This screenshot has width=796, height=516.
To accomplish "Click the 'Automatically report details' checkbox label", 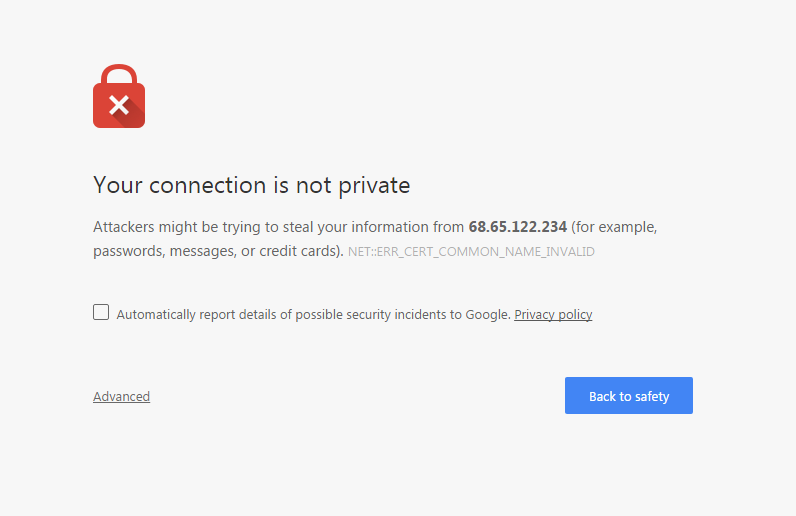I will tap(313, 315).
